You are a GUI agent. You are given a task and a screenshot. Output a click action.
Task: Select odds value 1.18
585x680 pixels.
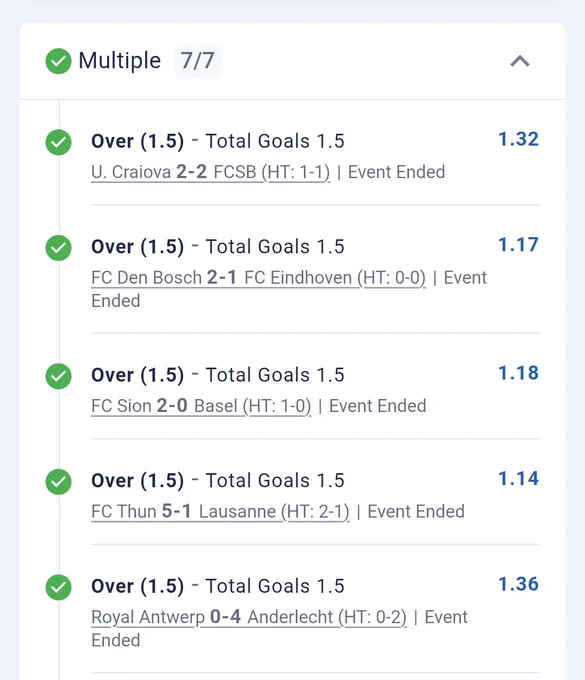(518, 373)
